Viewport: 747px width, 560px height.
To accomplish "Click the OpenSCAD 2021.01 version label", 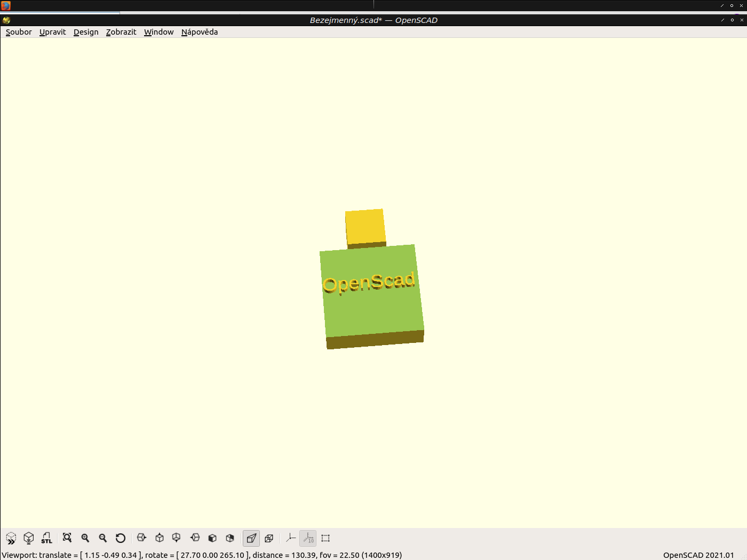I will pos(698,555).
